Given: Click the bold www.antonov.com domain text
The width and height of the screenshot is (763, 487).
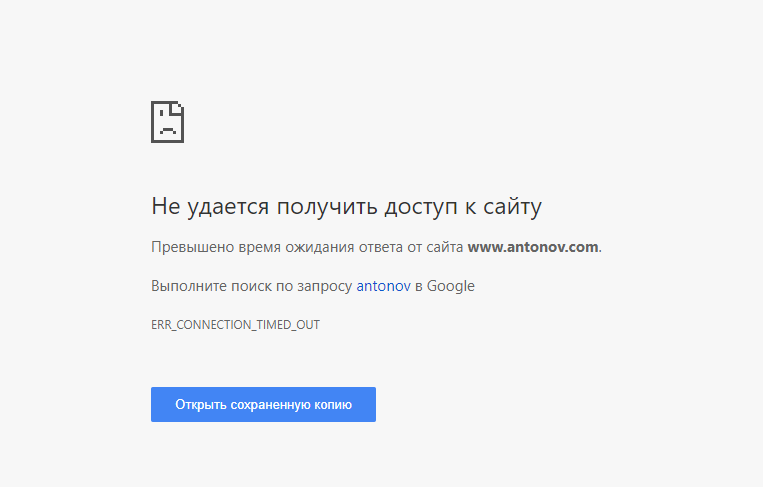Looking at the screenshot, I should (x=532, y=246).
